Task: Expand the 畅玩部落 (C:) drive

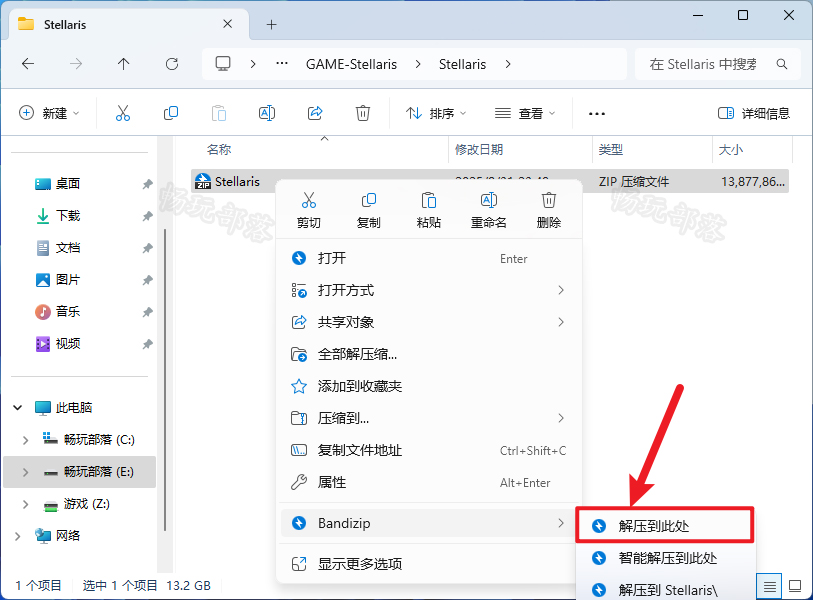Action: tap(25, 440)
